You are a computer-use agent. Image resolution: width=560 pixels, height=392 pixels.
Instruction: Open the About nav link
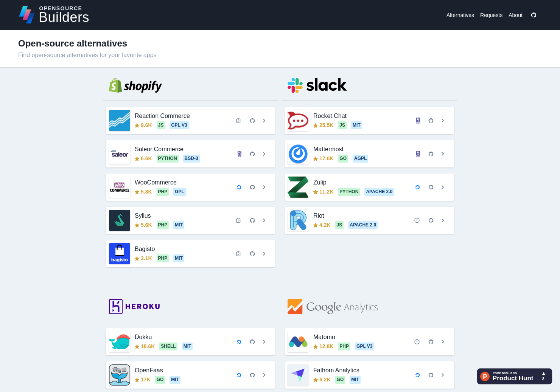coord(515,15)
